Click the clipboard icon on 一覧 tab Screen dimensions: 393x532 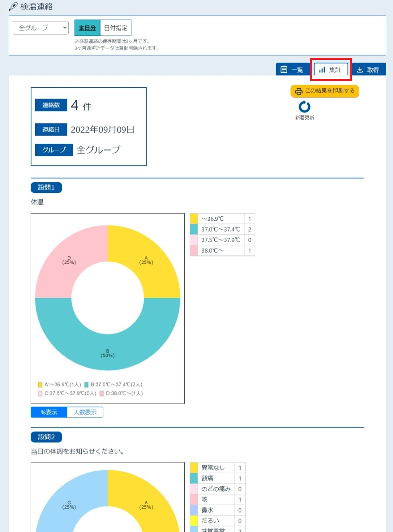coord(284,69)
